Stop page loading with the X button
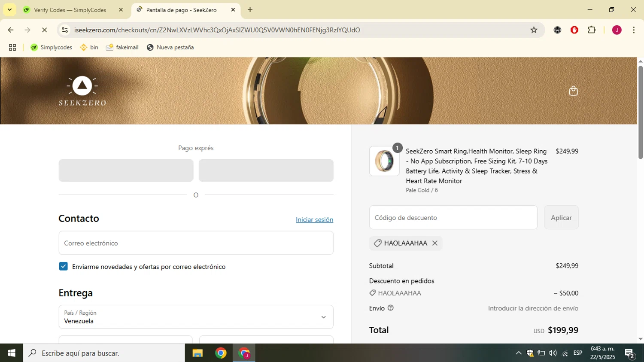This screenshot has width=644, height=362. [44, 30]
